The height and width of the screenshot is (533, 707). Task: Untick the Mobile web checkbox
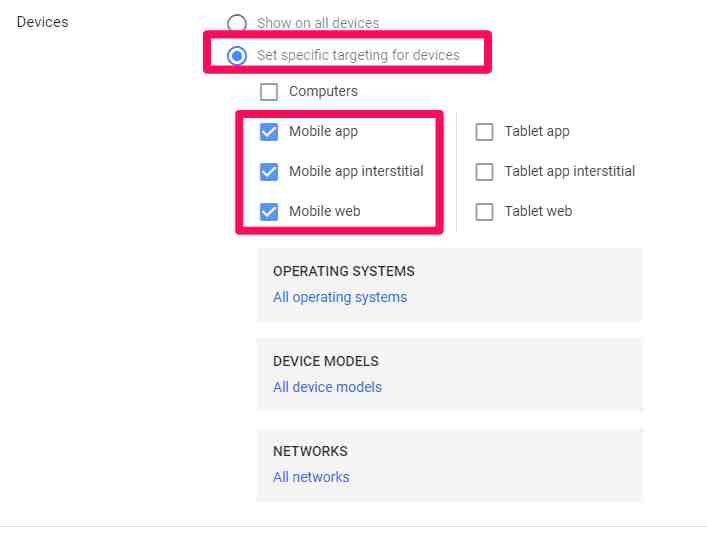click(x=269, y=212)
